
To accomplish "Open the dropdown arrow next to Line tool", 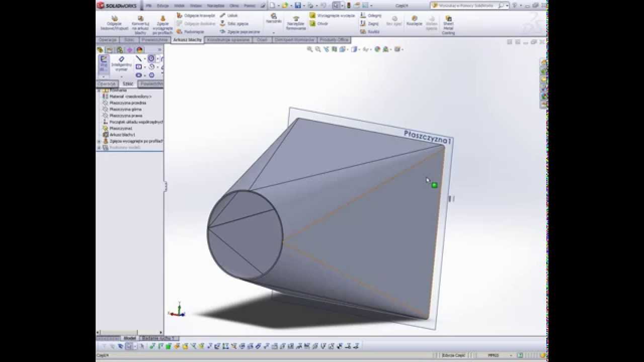I will point(145,59).
